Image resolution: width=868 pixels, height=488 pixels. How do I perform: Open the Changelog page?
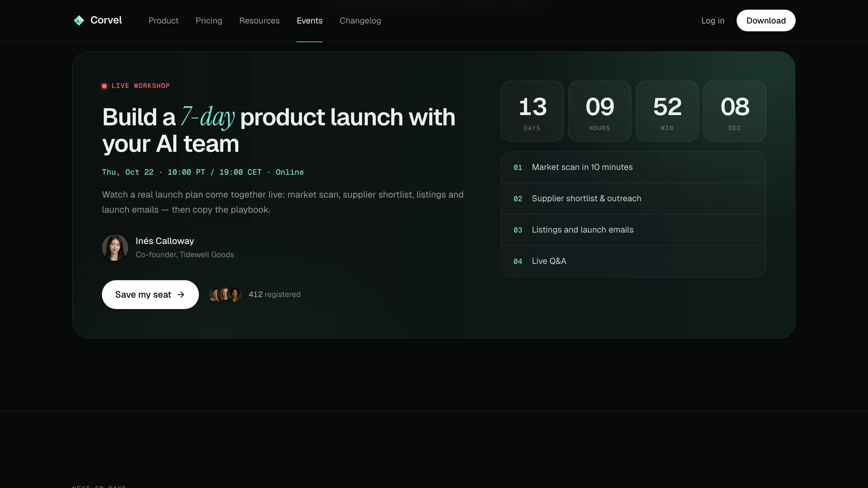tap(360, 21)
